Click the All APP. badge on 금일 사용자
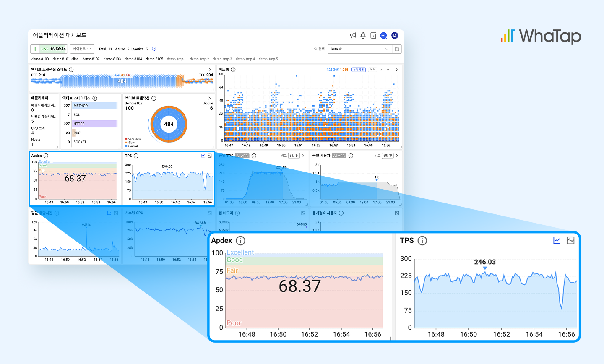Screen dimensions: 604x364 339,156
